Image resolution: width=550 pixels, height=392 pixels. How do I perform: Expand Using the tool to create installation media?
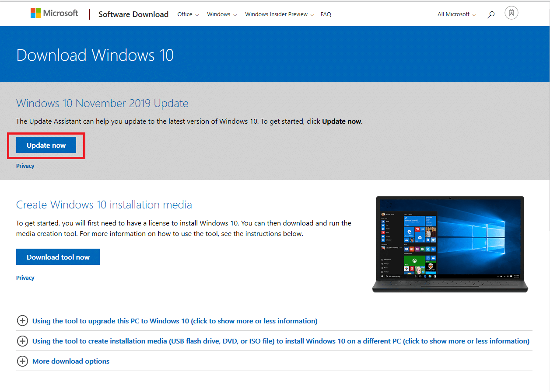(x=281, y=341)
